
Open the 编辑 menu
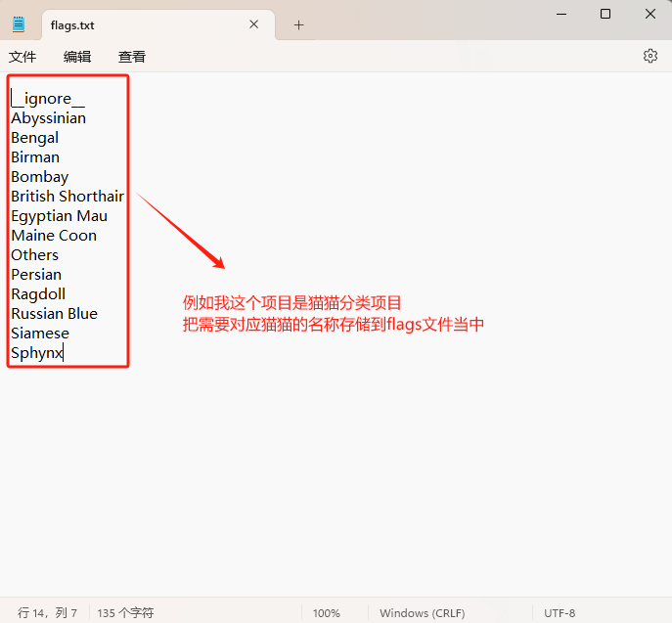[x=77, y=57]
